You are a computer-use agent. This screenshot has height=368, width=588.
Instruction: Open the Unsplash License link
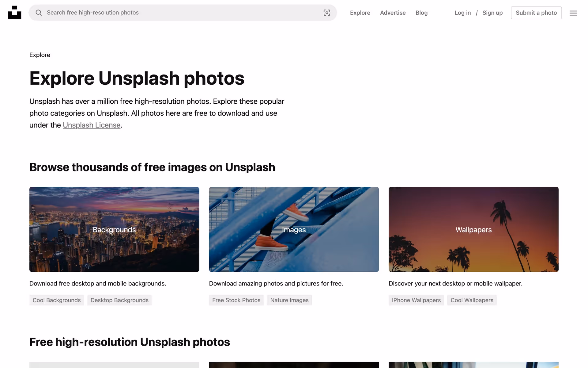[x=92, y=125]
